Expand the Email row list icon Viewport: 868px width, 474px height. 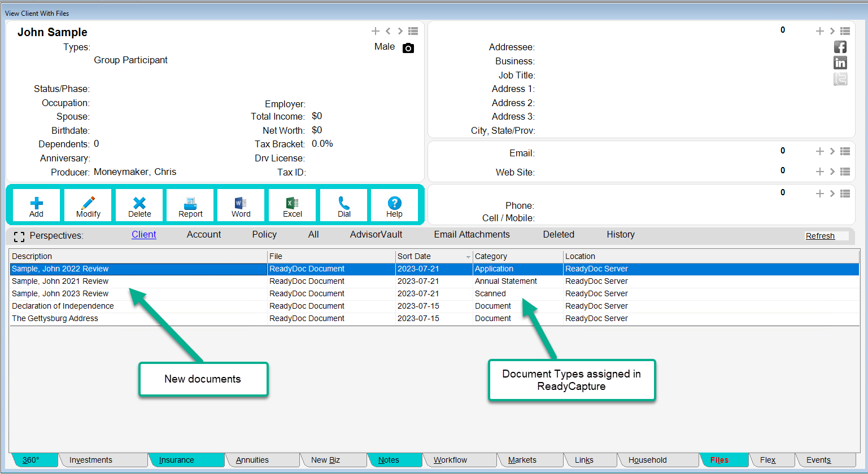coord(845,151)
